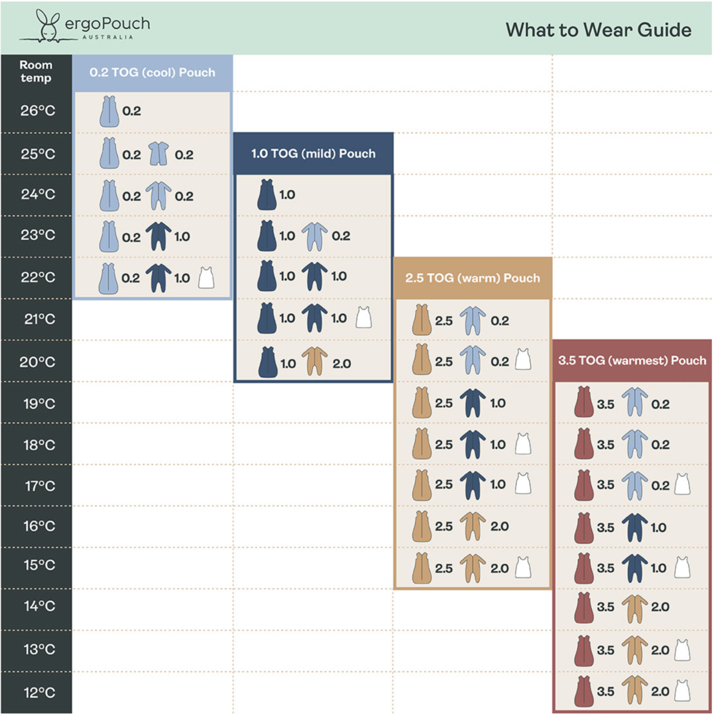Viewport: 713px width, 728px height.
Task: Click the light blue sleeping bag at 26°C
Action: pyautogui.click(x=109, y=111)
